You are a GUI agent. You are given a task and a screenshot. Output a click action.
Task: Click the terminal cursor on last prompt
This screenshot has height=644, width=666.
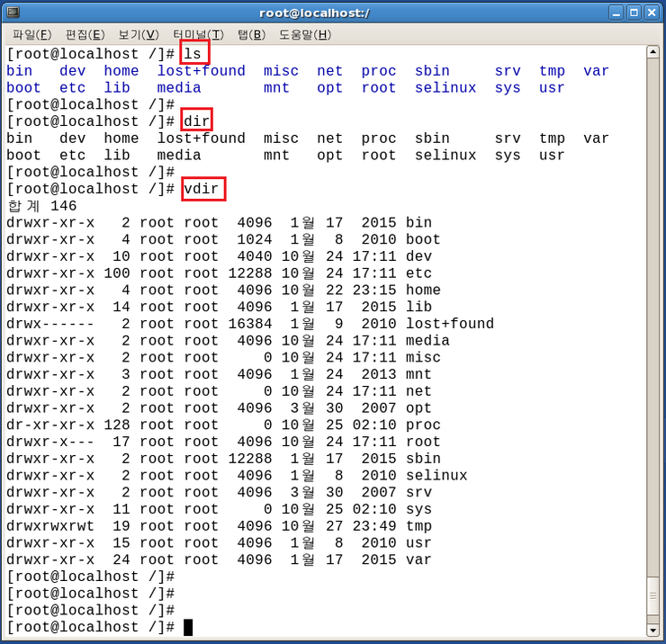click(188, 627)
